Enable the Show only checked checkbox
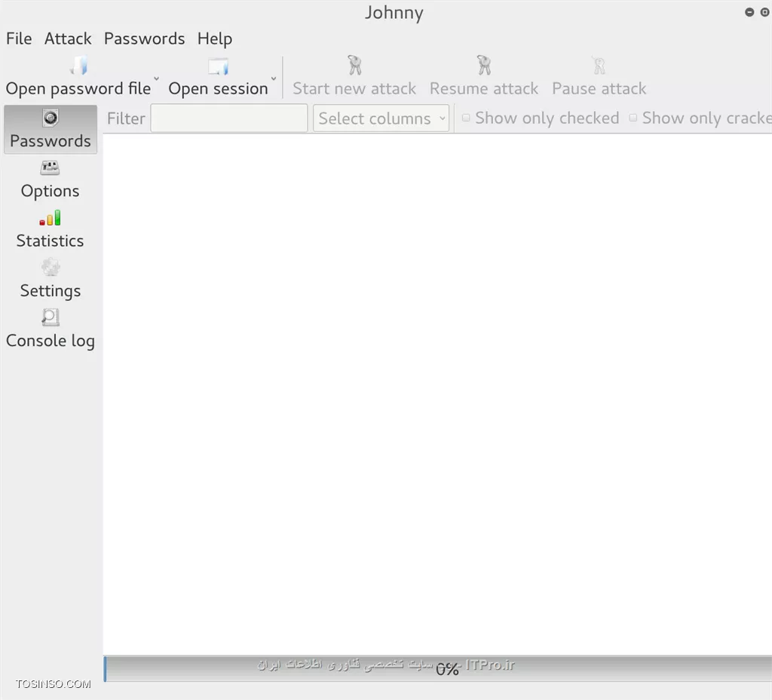Image resolution: width=772 pixels, height=700 pixels. [x=466, y=118]
